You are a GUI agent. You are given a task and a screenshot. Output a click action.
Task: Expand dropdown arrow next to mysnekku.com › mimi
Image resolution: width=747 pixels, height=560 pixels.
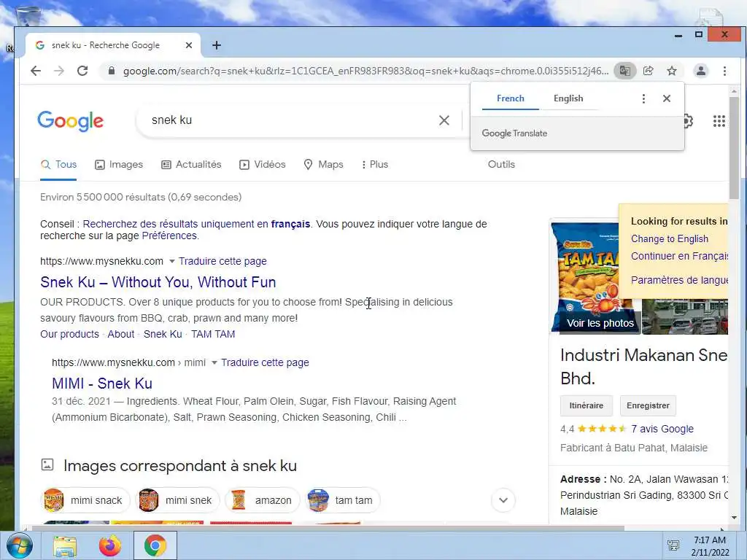(214, 363)
